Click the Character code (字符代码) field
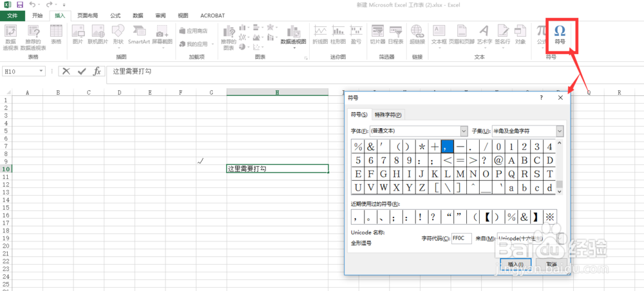The width and height of the screenshot is (644, 291). (x=462, y=238)
